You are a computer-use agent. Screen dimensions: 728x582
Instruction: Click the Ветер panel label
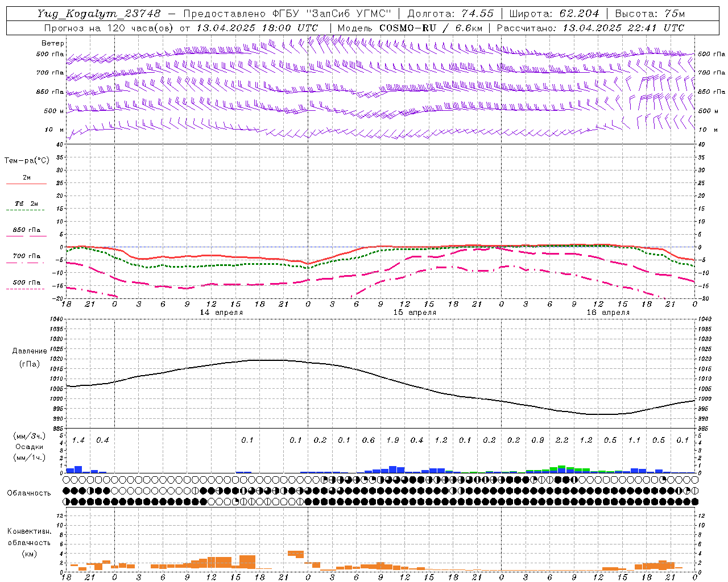(x=53, y=43)
